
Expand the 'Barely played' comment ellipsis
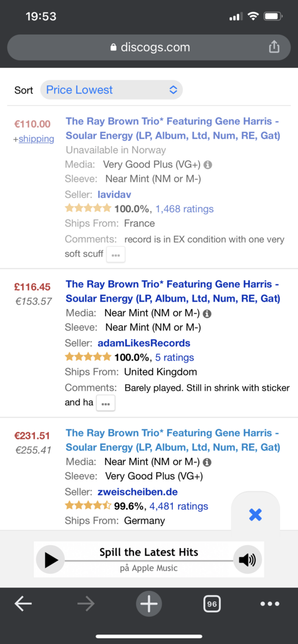(x=105, y=403)
